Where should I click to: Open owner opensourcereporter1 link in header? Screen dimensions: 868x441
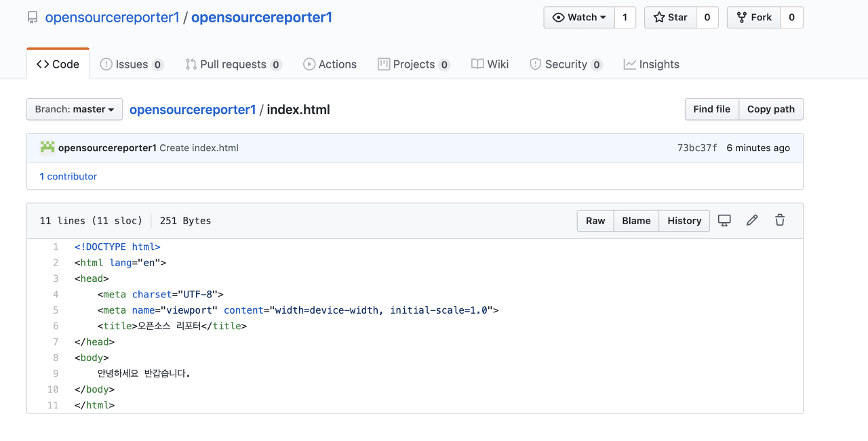(112, 18)
